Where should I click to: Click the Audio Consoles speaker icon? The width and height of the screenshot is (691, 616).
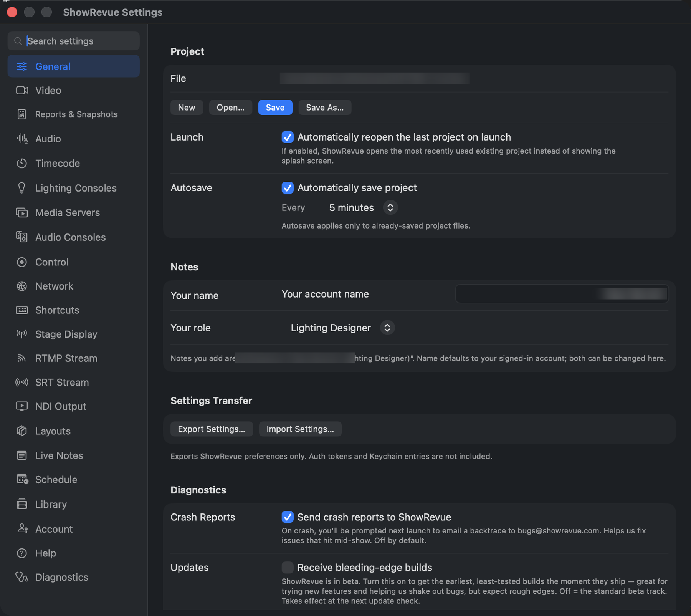(x=22, y=237)
